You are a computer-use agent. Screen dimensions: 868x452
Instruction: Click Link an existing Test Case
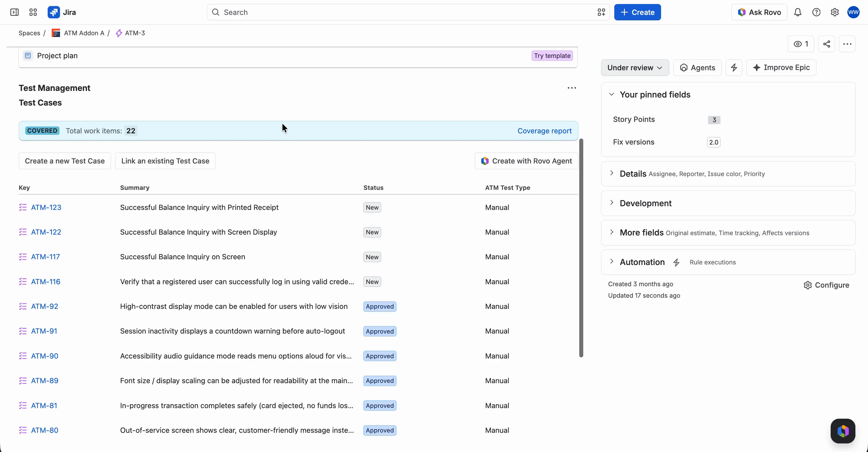click(x=165, y=161)
